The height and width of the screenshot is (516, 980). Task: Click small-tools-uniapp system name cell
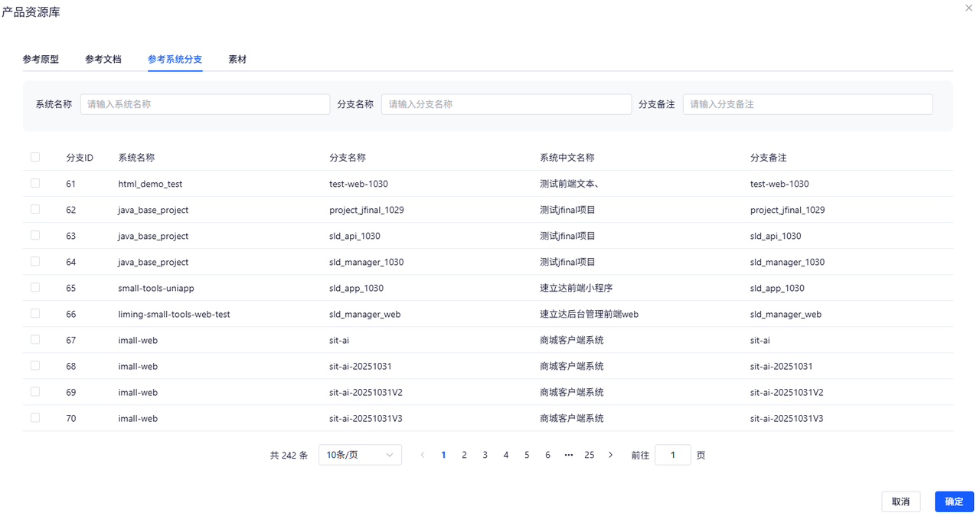click(x=156, y=288)
